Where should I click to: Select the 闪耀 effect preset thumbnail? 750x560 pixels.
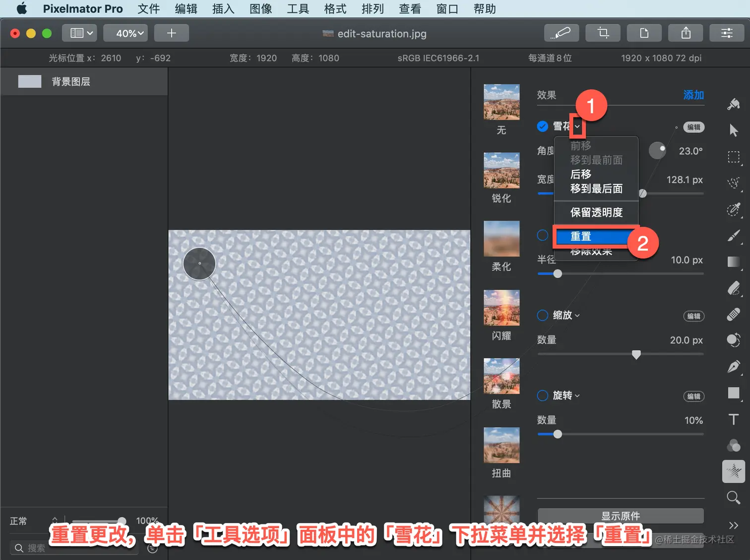pos(501,308)
